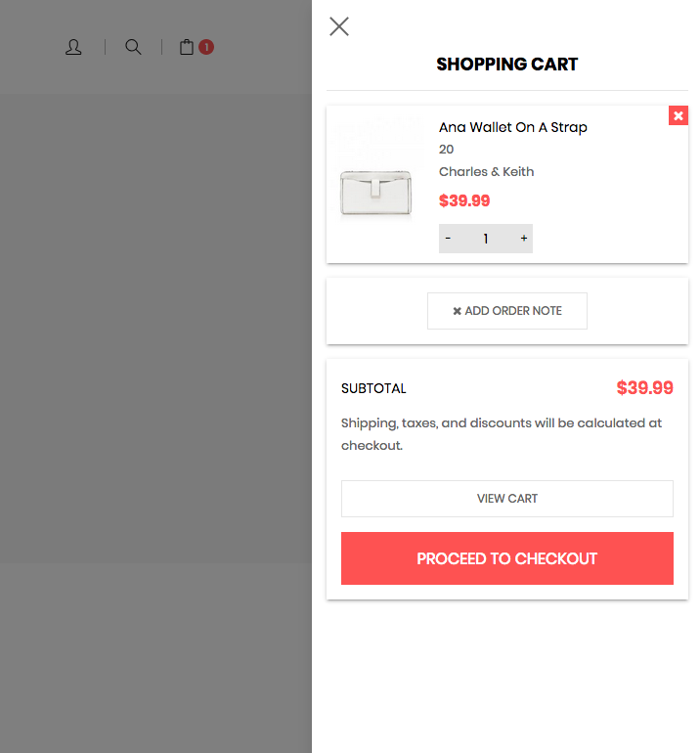The width and height of the screenshot is (700, 753).
Task: Click the subtotal amount
Action: tap(644, 388)
